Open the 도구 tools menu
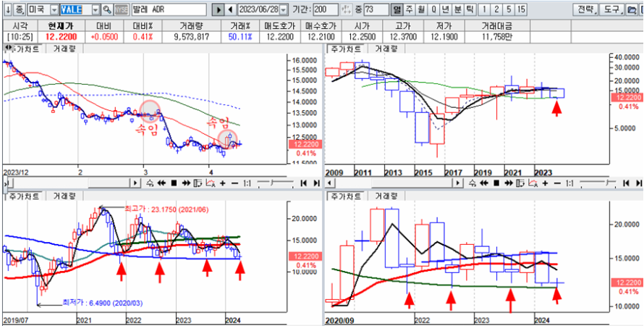 (612, 9)
